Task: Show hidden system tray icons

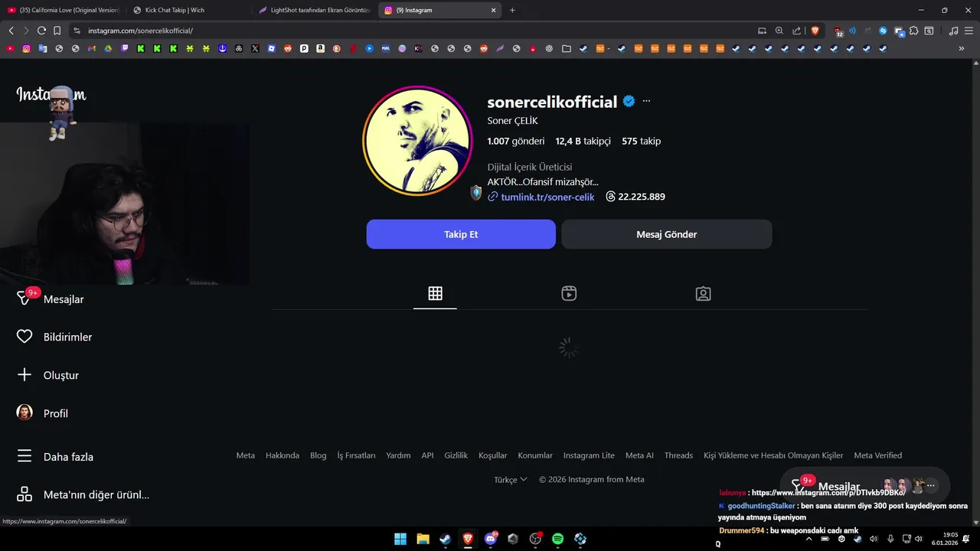Action: [x=808, y=539]
